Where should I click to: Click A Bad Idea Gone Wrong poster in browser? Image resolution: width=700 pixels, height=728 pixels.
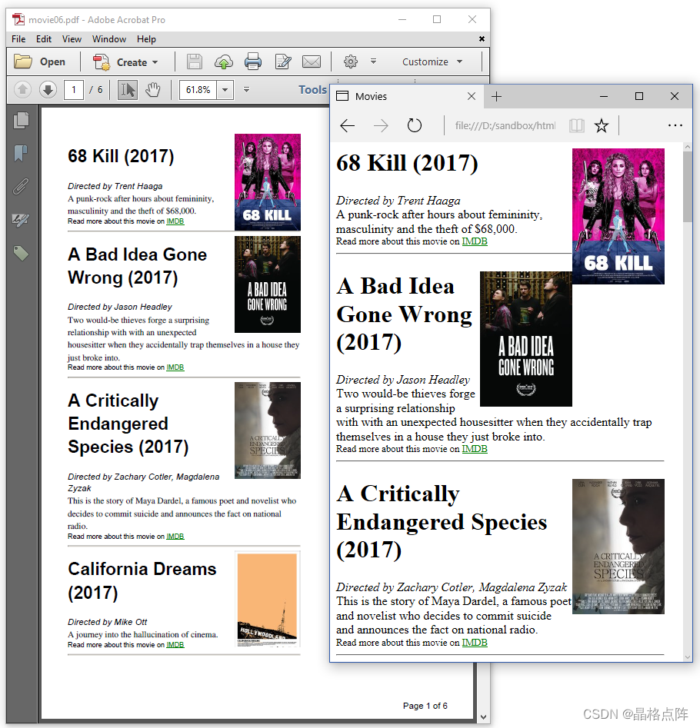coord(526,339)
